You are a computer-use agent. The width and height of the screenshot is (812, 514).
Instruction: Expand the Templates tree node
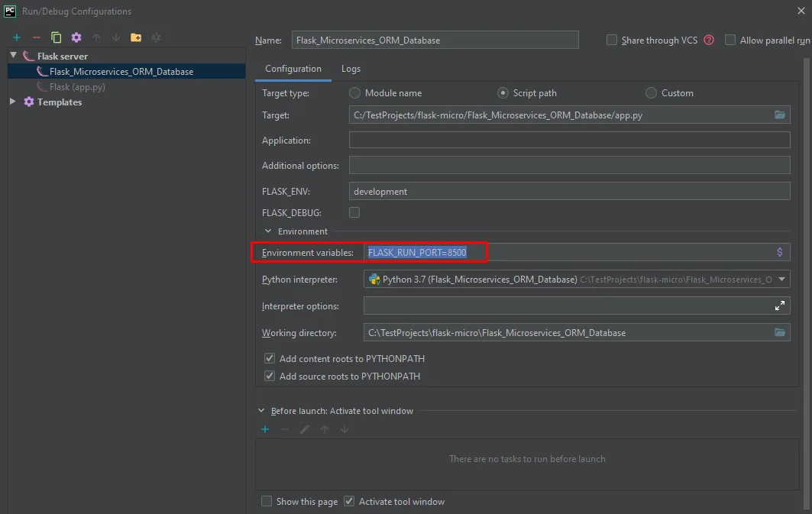(x=13, y=102)
